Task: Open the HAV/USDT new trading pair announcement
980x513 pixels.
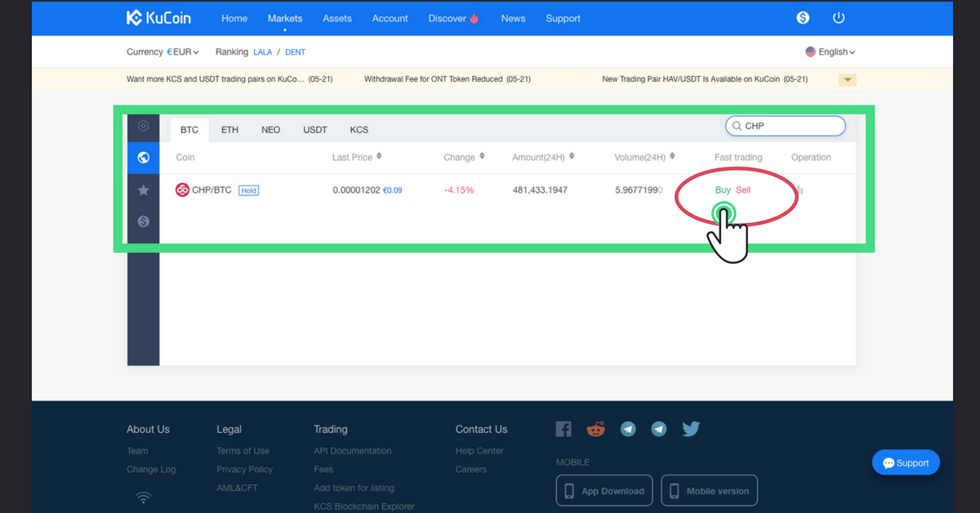Action: (705, 79)
